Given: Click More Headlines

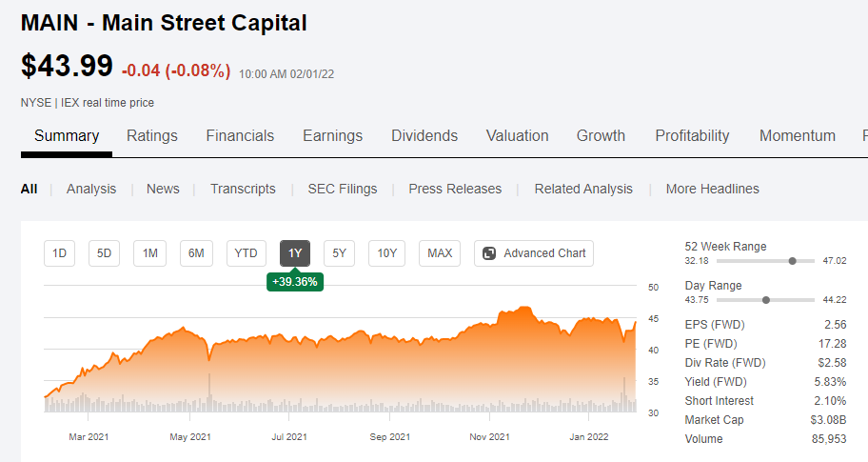Looking at the screenshot, I should 713,189.
